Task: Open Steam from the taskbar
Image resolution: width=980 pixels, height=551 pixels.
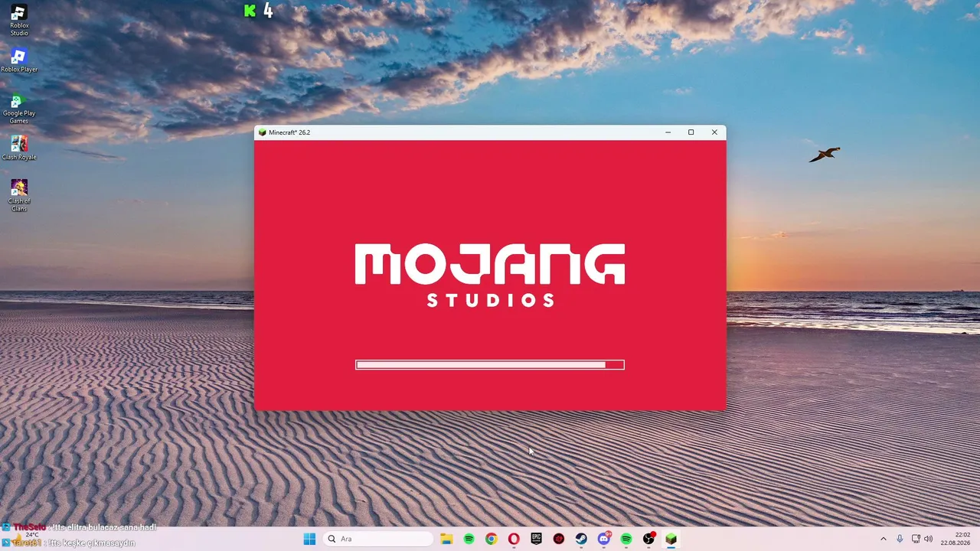Action: 581,539
